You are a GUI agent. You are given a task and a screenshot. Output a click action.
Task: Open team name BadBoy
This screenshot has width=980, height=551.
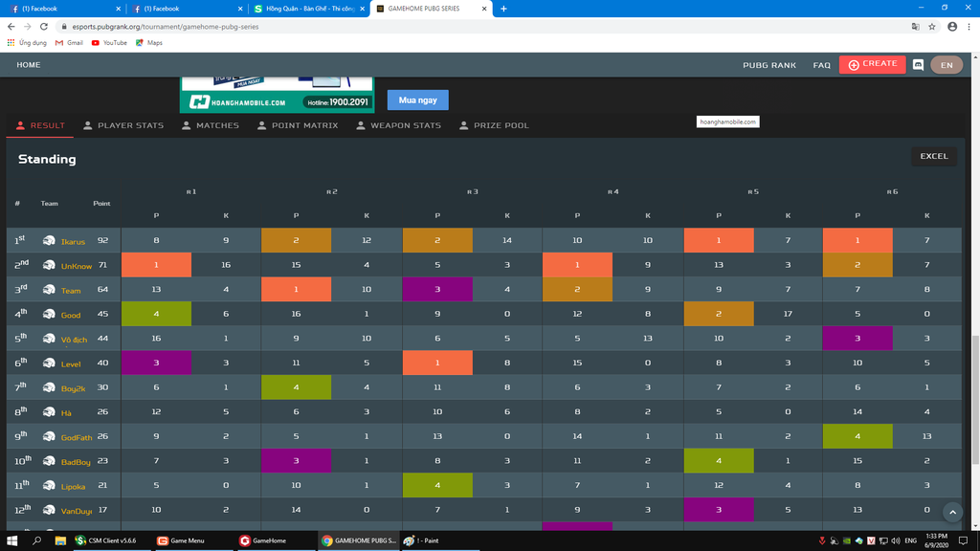coord(76,462)
